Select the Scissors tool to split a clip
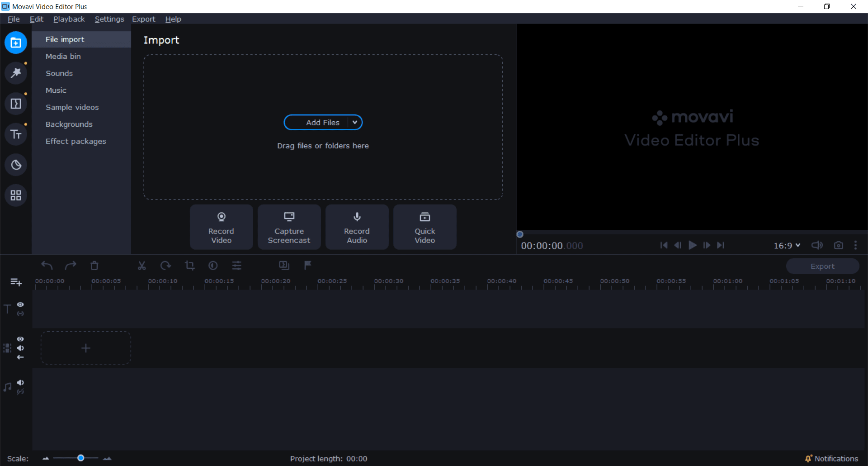The width and height of the screenshot is (868, 466). click(142, 266)
